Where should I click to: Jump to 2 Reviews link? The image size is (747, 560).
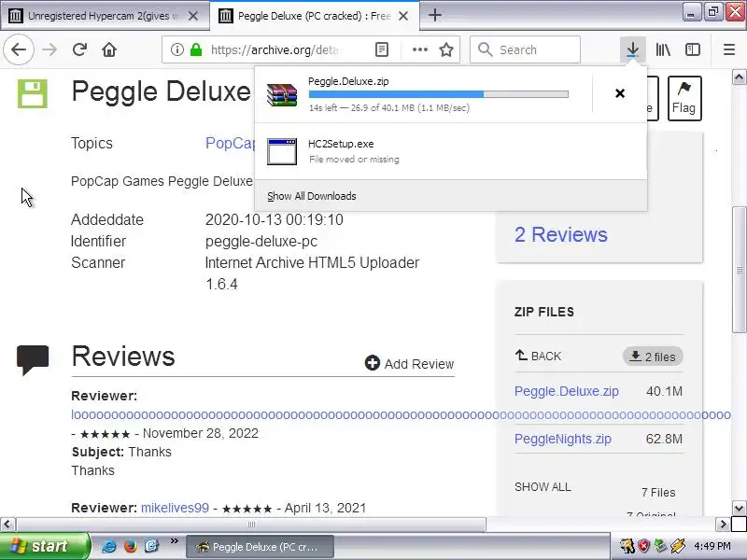click(561, 235)
